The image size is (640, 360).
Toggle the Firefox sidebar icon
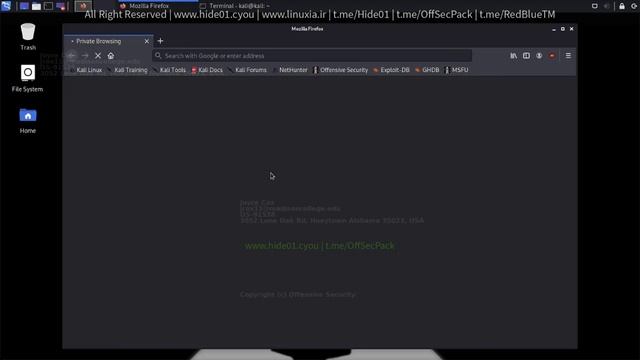tap(527, 56)
